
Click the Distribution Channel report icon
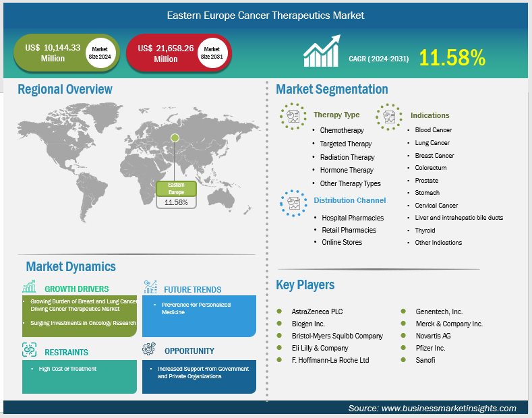click(x=293, y=203)
